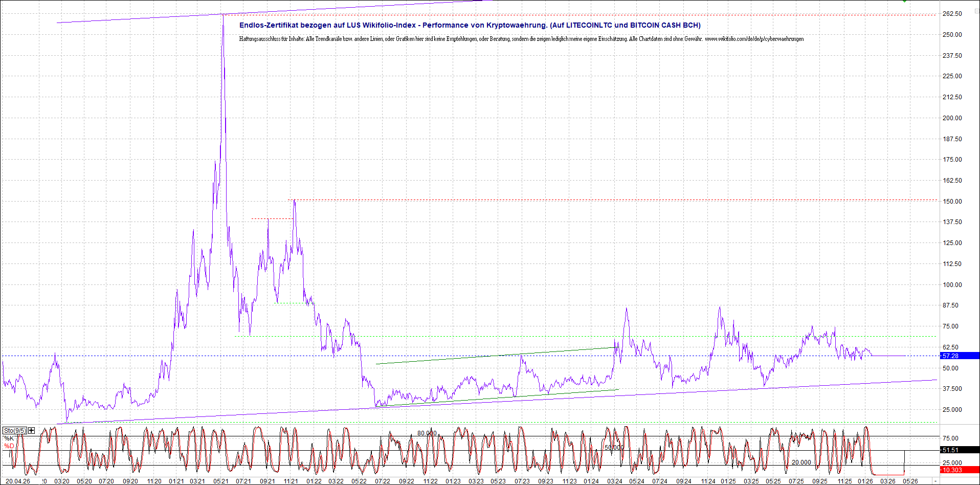Click the 262.50 price axis label

point(952,14)
